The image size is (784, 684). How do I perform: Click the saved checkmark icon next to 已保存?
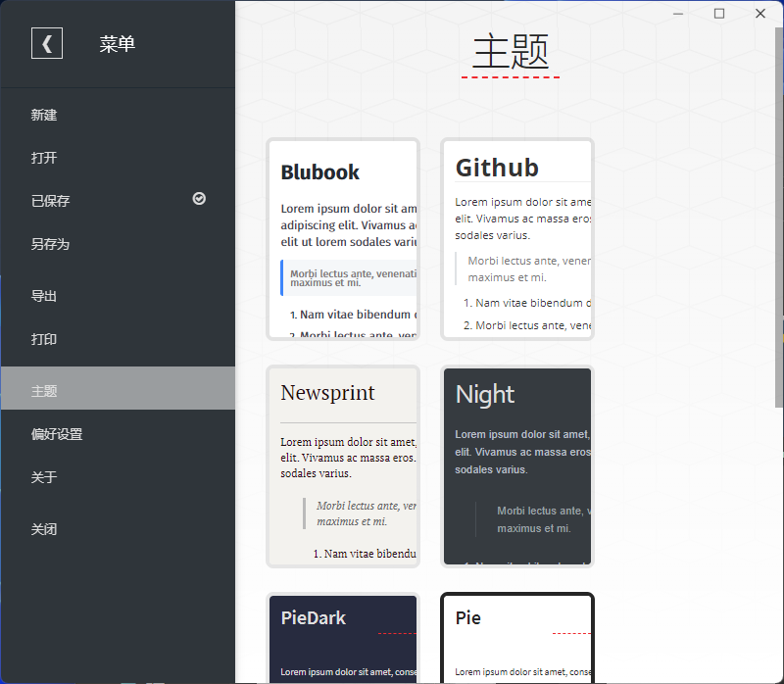click(199, 199)
